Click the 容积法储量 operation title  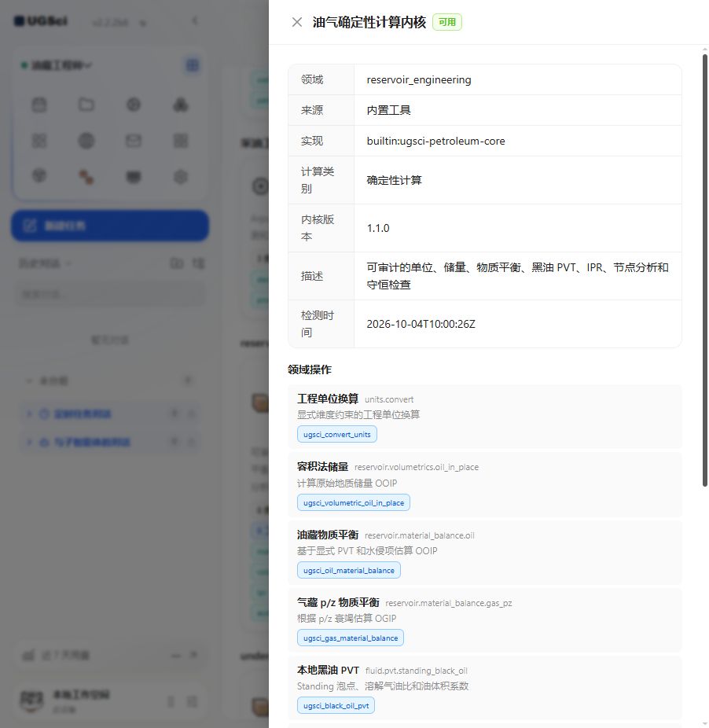tap(323, 467)
